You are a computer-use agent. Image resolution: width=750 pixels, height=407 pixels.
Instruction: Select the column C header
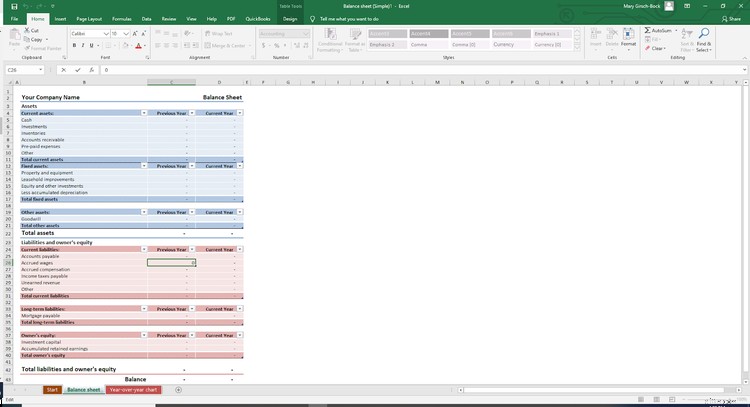coord(171,82)
